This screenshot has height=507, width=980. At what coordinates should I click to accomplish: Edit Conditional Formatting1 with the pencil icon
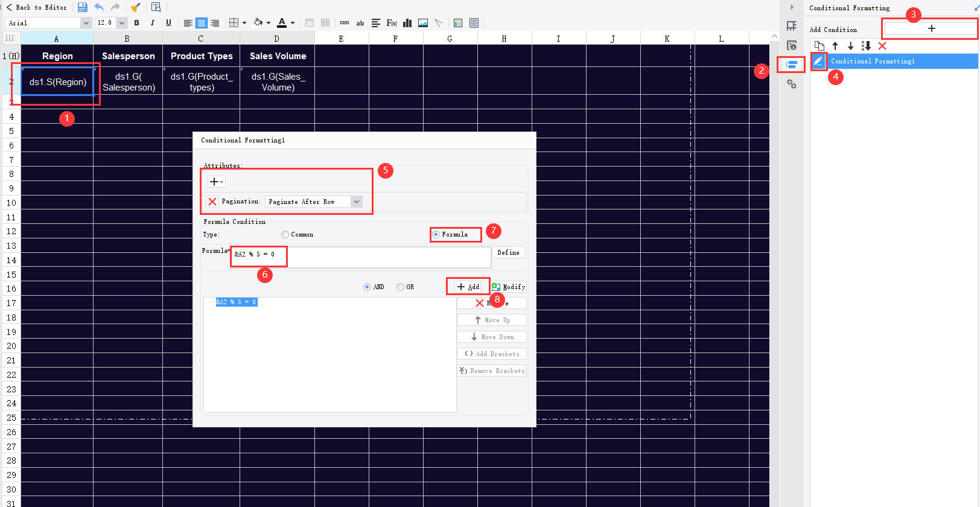click(x=818, y=61)
